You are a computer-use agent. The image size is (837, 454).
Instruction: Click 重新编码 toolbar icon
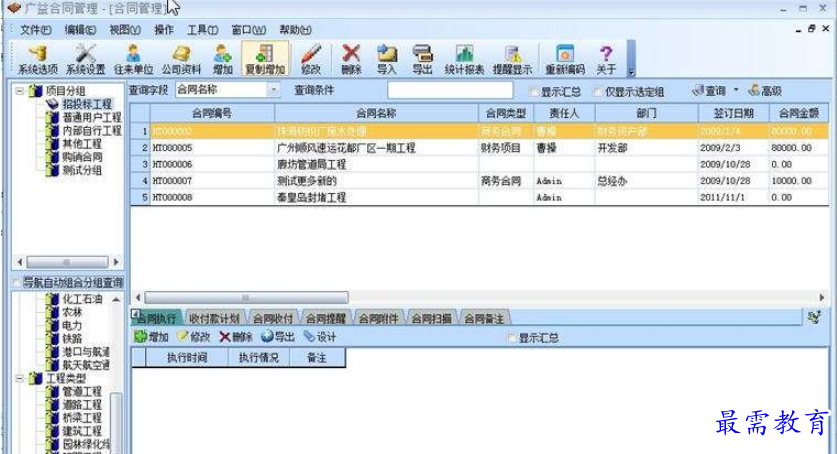click(x=565, y=59)
